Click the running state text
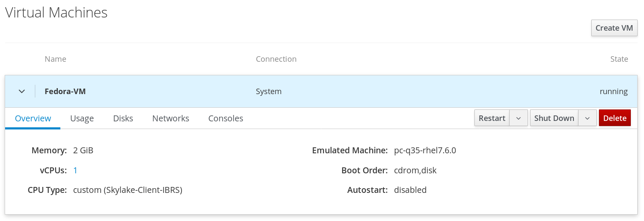The image size is (644, 221). (x=613, y=91)
